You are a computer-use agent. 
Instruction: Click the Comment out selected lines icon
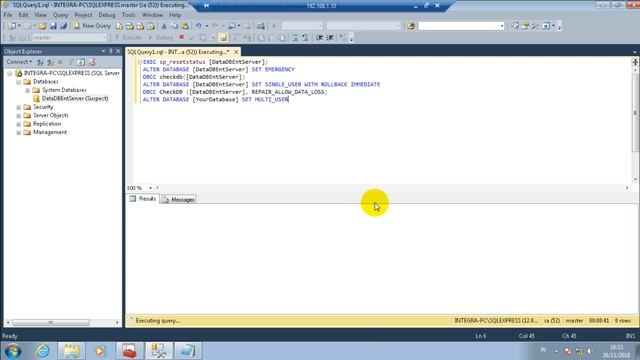click(x=295, y=38)
